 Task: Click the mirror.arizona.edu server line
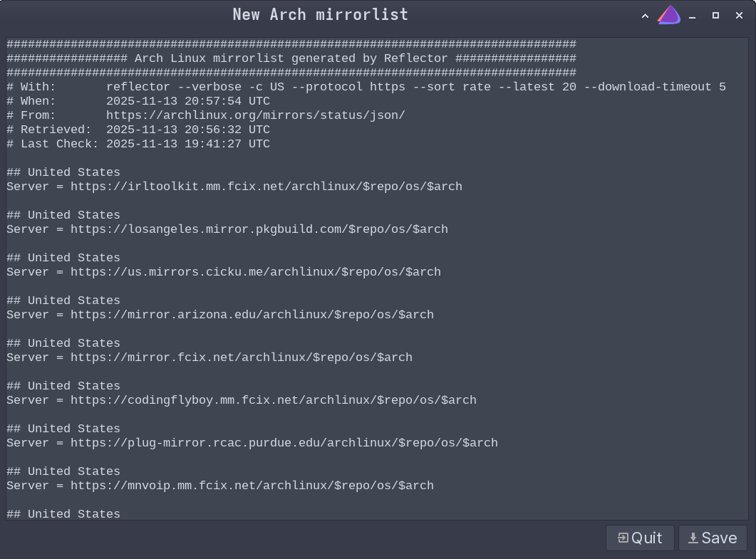[x=220, y=315]
